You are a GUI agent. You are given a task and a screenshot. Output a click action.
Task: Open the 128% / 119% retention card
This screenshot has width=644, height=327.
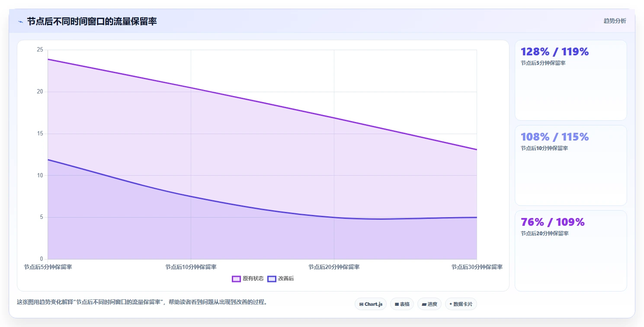click(570, 80)
